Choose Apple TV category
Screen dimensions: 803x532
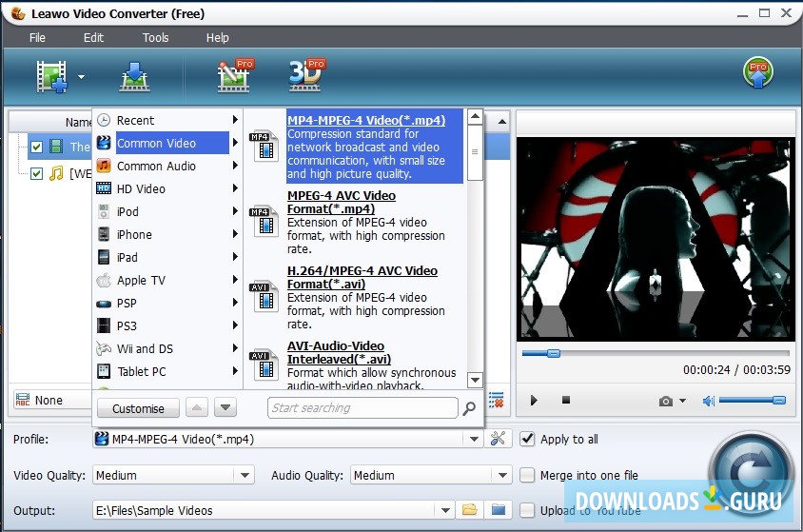click(167, 280)
